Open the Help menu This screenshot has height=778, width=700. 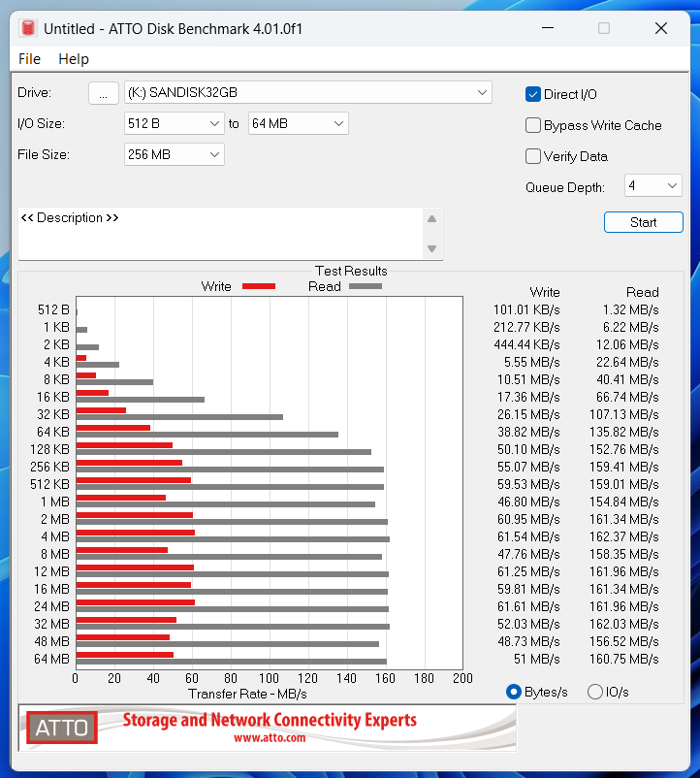pos(74,59)
